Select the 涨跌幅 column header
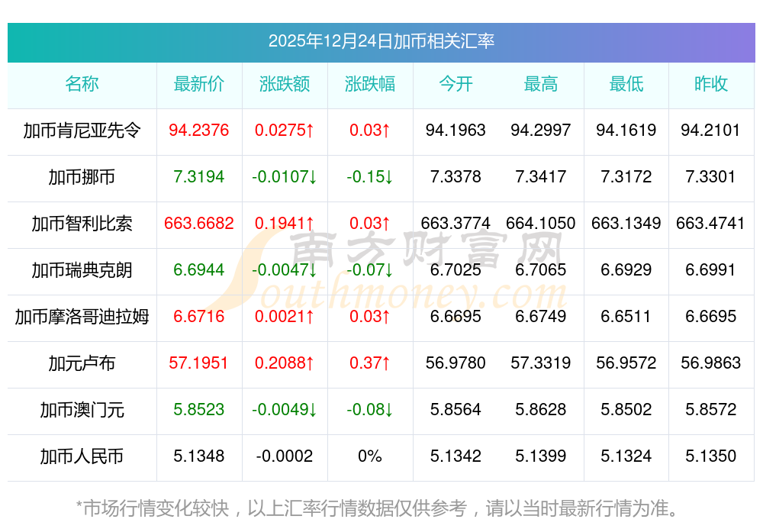This screenshot has width=763, height=532. (x=370, y=84)
